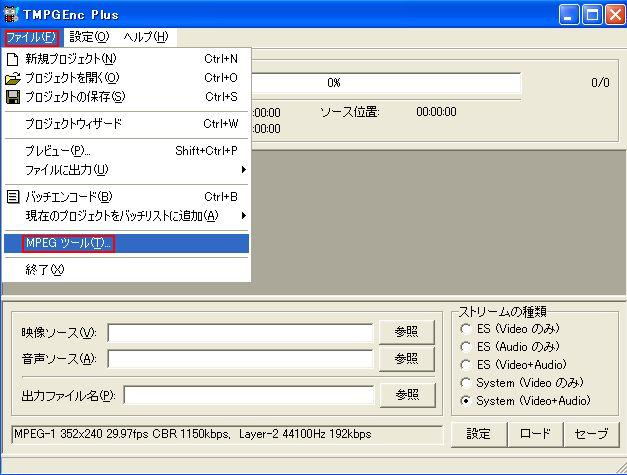Click the open project folder icon
This screenshot has height=475, width=627.
pos(13,78)
